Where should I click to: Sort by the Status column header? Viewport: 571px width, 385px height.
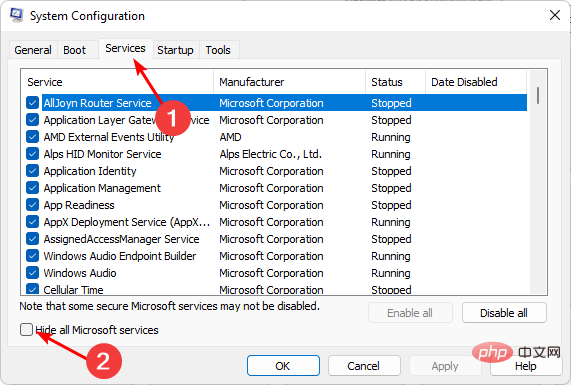click(395, 82)
